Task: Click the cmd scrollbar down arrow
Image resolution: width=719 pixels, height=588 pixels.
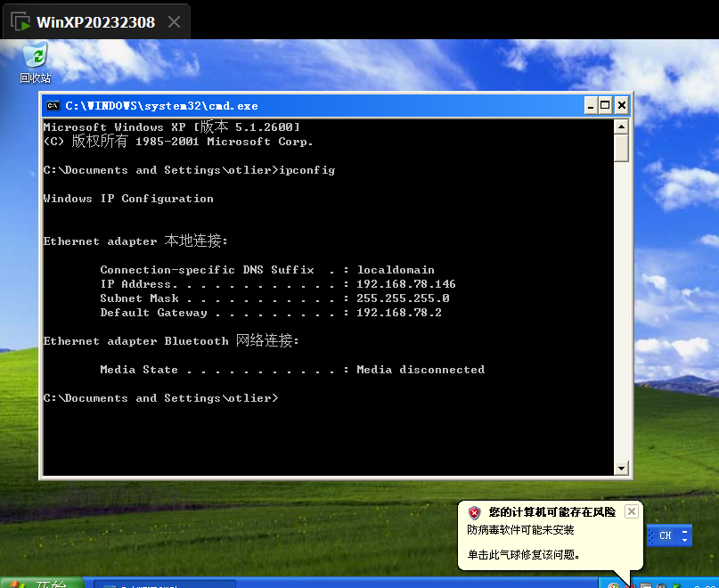Action: pyautogui.click(x=621, y=469)
